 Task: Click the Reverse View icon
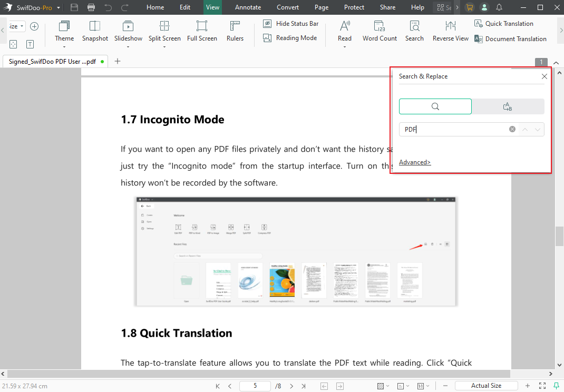[450, 26]
